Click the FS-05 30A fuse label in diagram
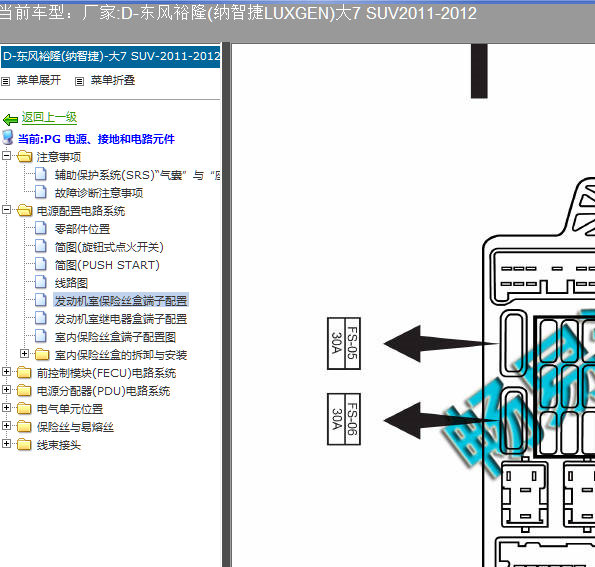595x567 pixels. [344, 343]
